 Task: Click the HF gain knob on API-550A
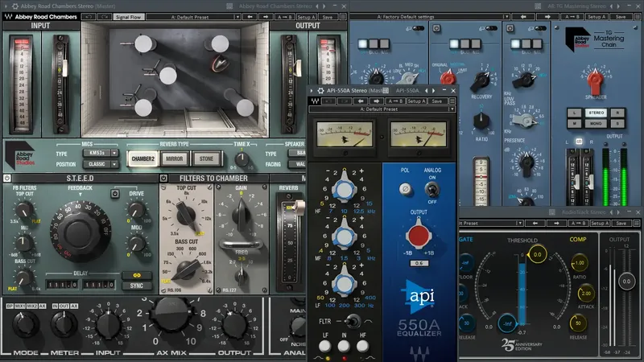click(x=345, y=189)
